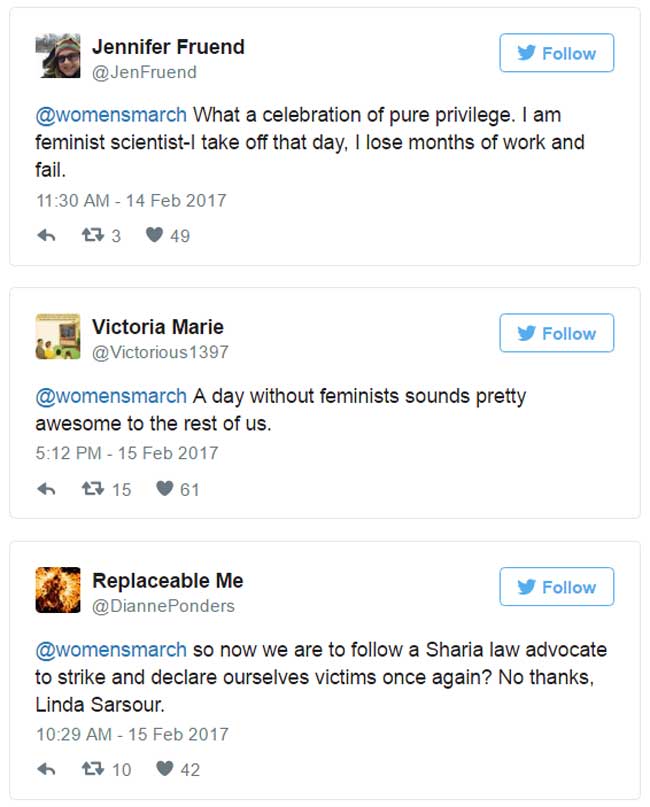Open @womensmarch mention in Jennifer's tweet
The height and width of the screenshot is (807, 650).
[111, 115]
